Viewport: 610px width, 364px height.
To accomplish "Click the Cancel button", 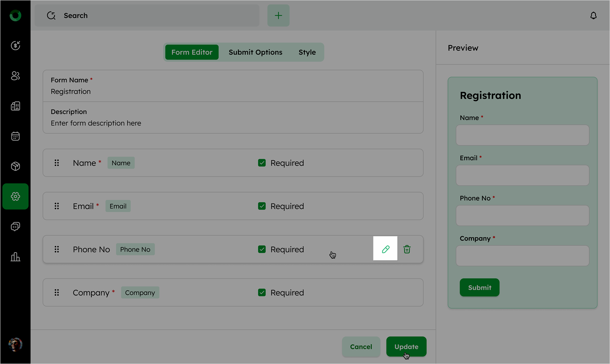I will pos(361,347).
